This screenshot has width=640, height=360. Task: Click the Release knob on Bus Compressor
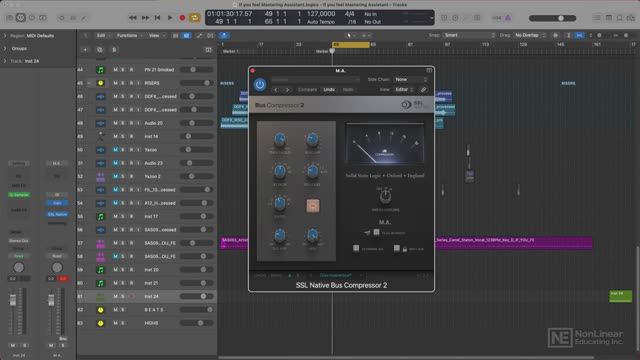coord(312,171)
